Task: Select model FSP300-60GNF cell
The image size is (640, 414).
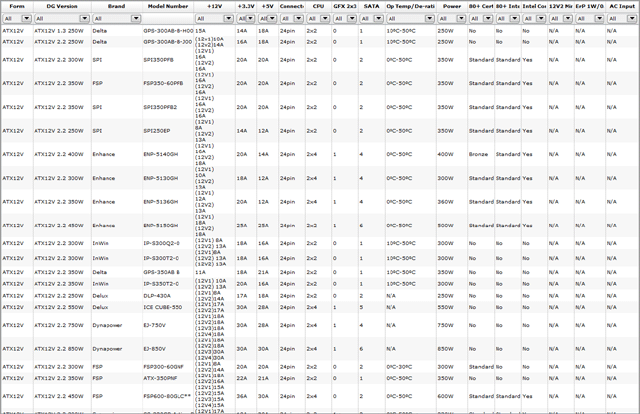Action: (164, 367)
